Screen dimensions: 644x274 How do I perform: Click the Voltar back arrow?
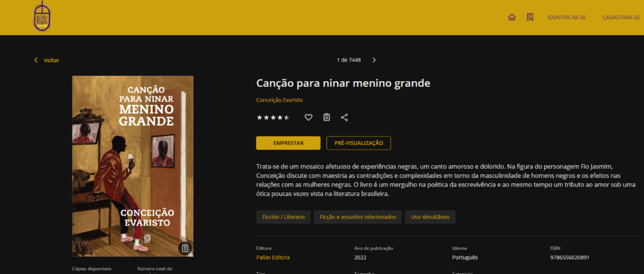click(36, 60)
